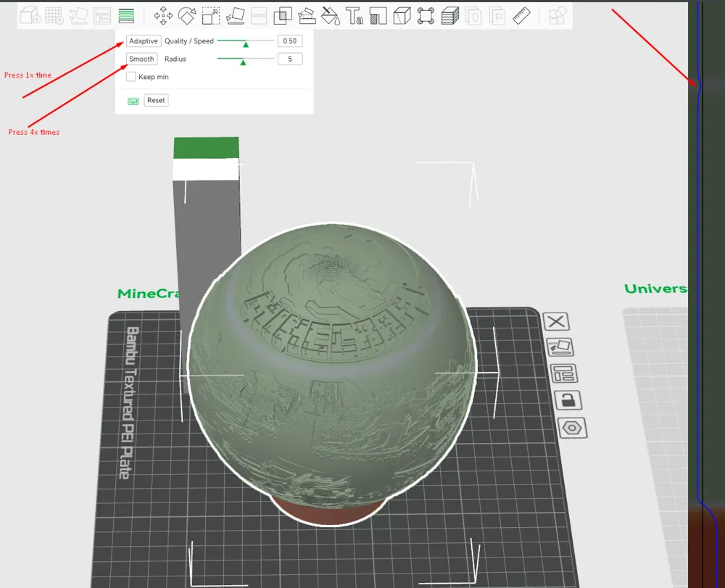Click the Smooth button

tap(141, 59)
